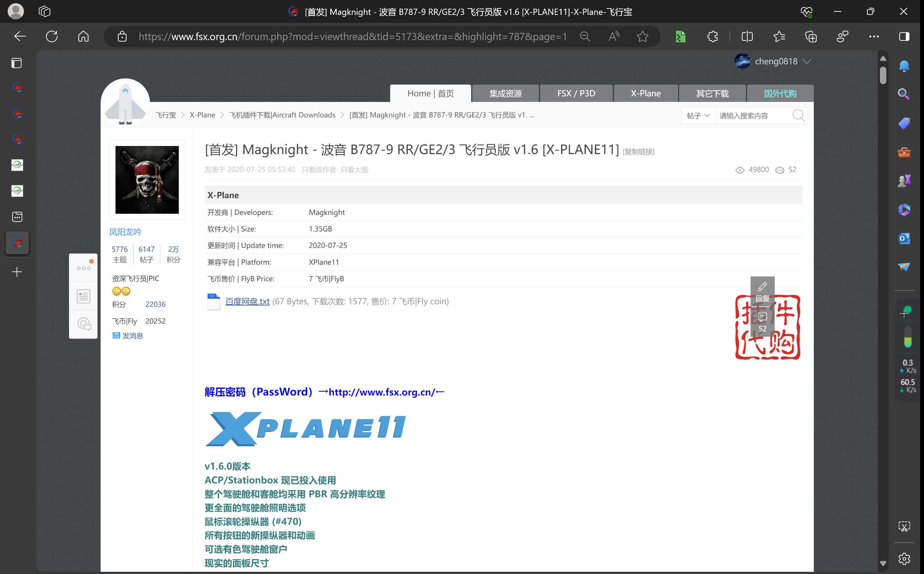Open sidebar settings gear
Viewport: 924px width, 574px height.
904,558
